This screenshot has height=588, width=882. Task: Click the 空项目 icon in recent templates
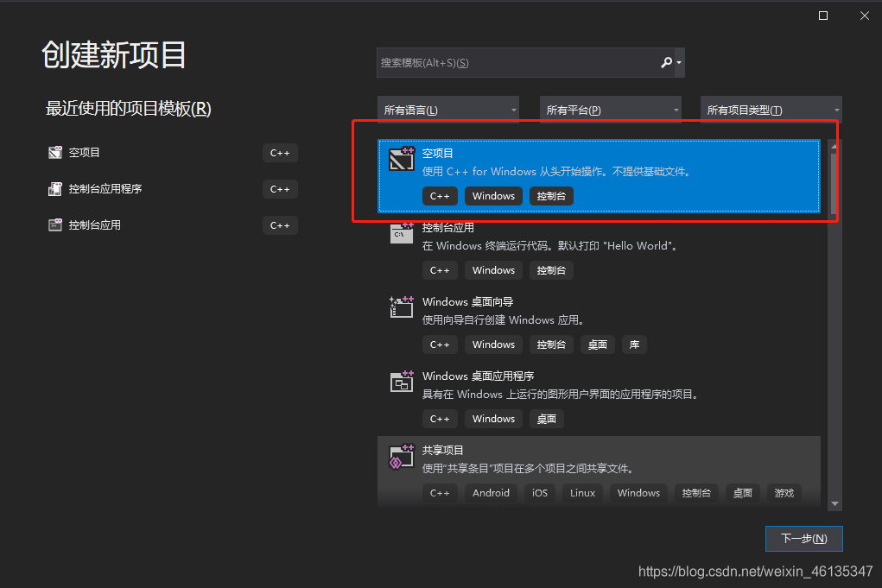pyautogui.click(x=53, y=152)
